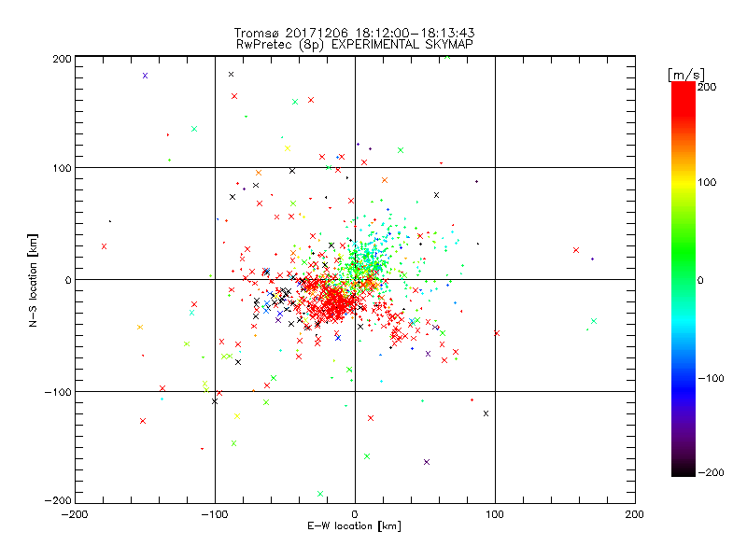Click the N-S axis tick label "0"
The image size is (747, 560).
pos(68,280)
